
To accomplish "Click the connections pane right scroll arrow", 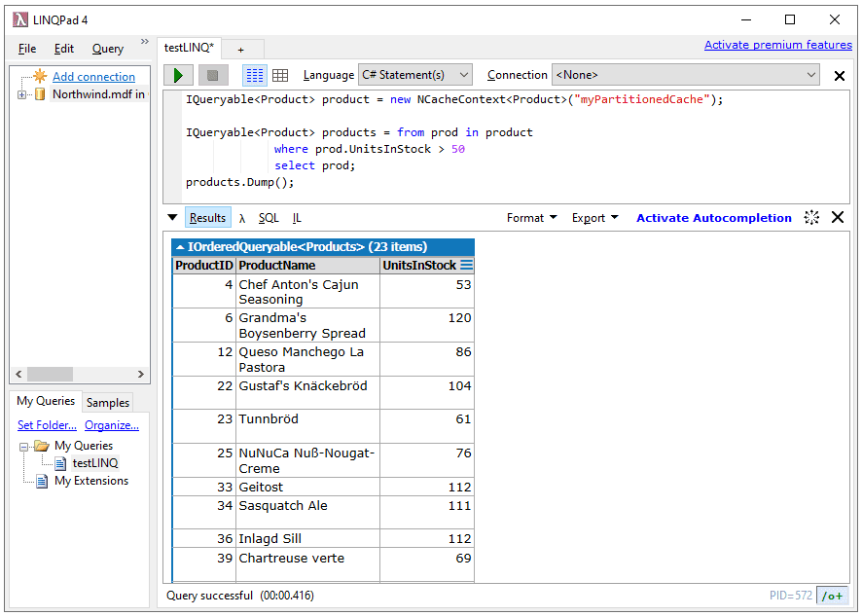I will (141, 374).
